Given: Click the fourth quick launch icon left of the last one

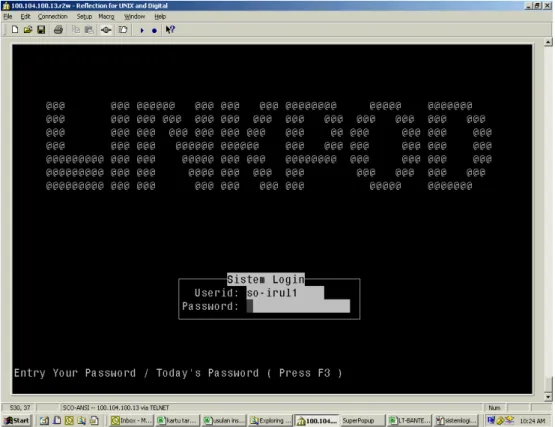Looking at the screenshot, I should point(81,421).
